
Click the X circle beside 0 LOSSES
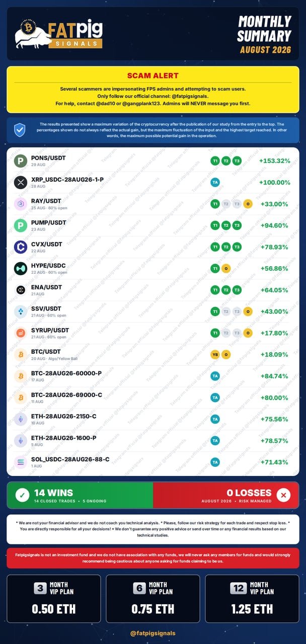click(x=283, y=496)
